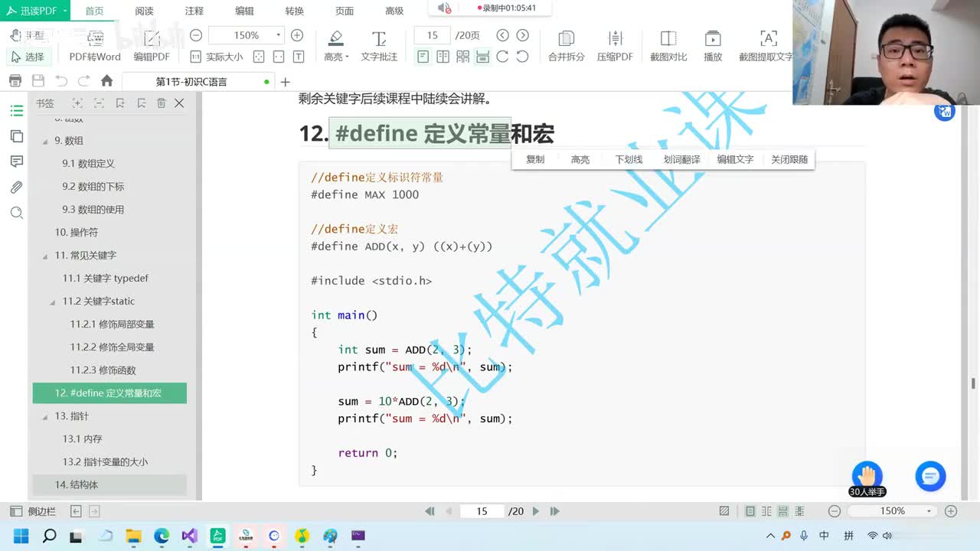Jump to bookmark 9.2 数组的下标
Image resolution: width=980 pixels, height=551 pixels.
(93, 187)
